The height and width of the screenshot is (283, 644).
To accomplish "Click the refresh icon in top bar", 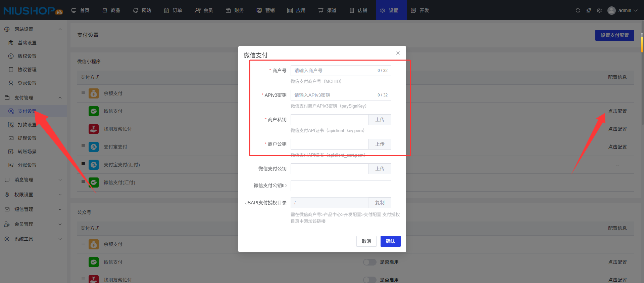I will (x=578, y=10).
